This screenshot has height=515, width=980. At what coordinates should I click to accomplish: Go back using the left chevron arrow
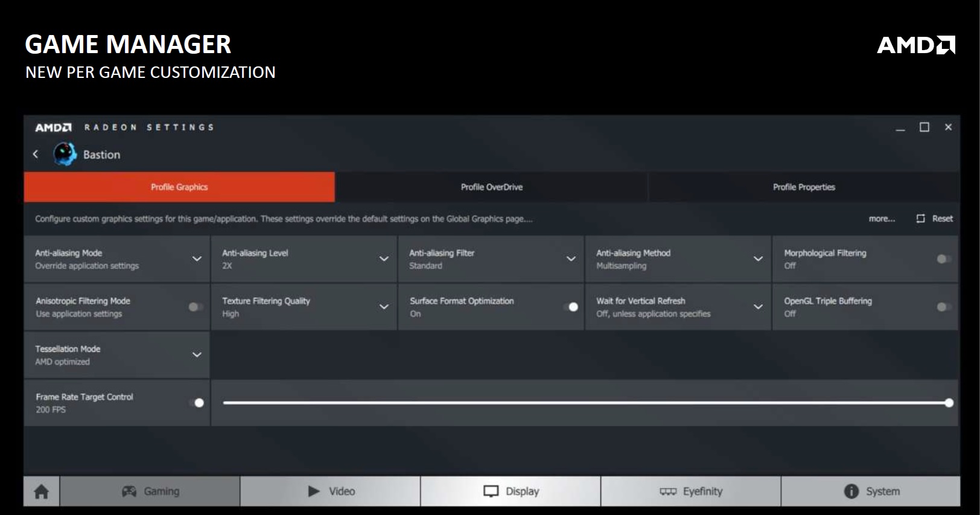(x=36, y=155)
